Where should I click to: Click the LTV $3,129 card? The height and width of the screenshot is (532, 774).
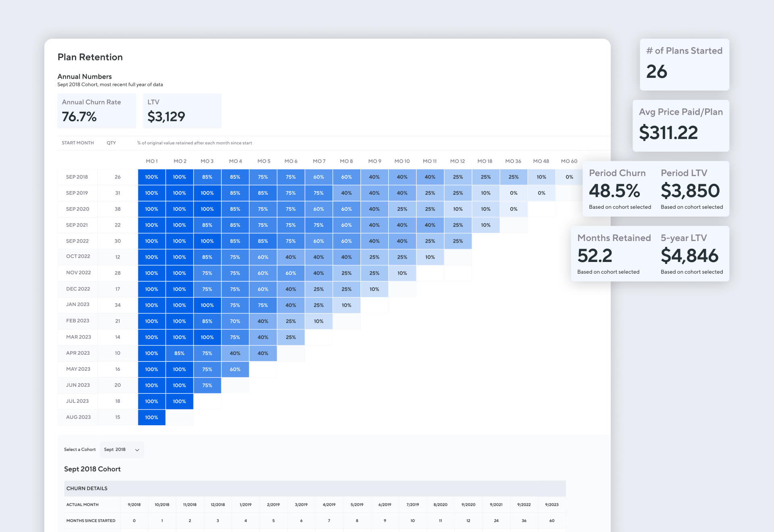point(182,111)
